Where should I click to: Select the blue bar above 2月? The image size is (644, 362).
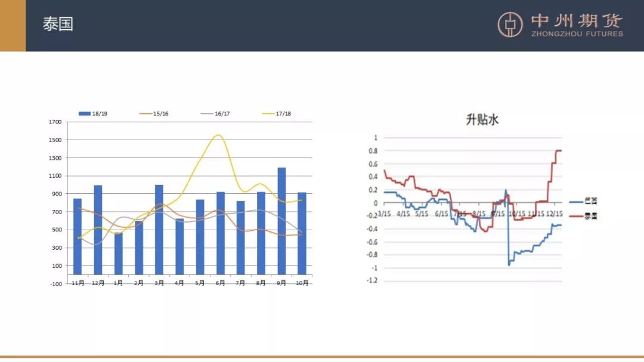139,247
